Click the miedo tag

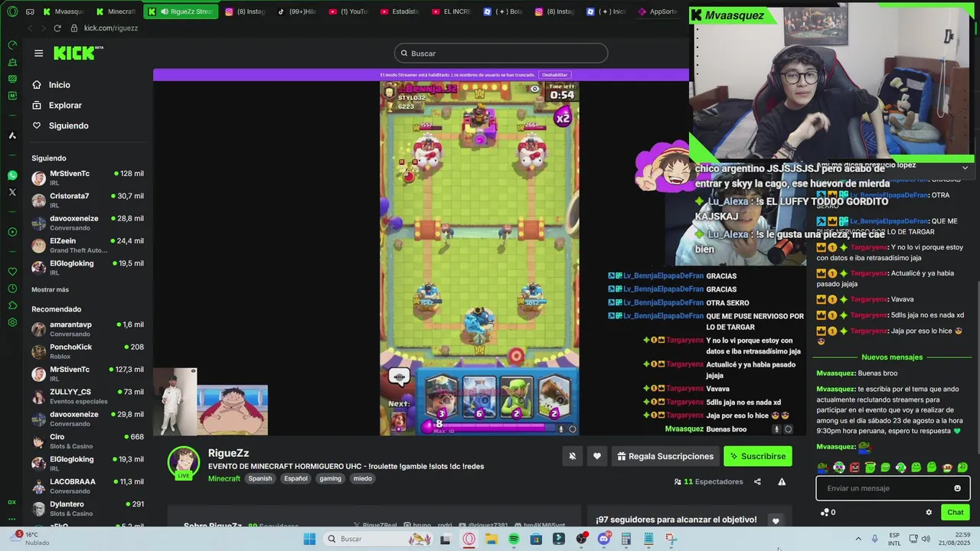point(362,478)
